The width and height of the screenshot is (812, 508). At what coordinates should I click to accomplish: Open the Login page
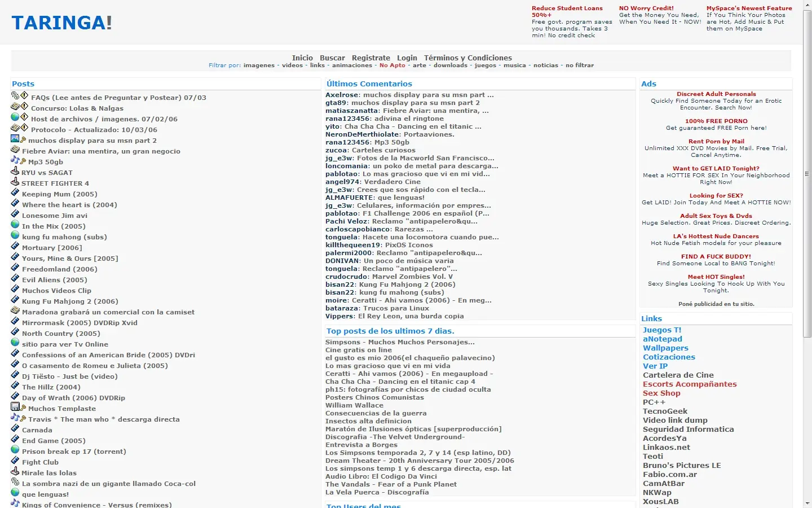407,58
